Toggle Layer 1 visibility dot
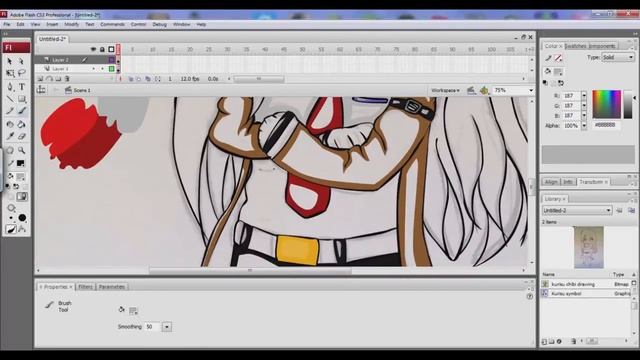This screenshot has width=640, height=360. click(x=93, y=69)
